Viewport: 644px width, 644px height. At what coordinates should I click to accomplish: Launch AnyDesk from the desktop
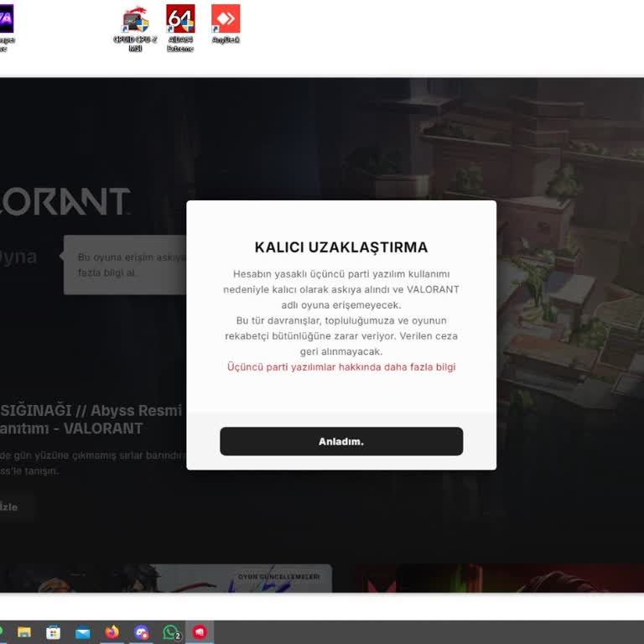tap(226, 23)
